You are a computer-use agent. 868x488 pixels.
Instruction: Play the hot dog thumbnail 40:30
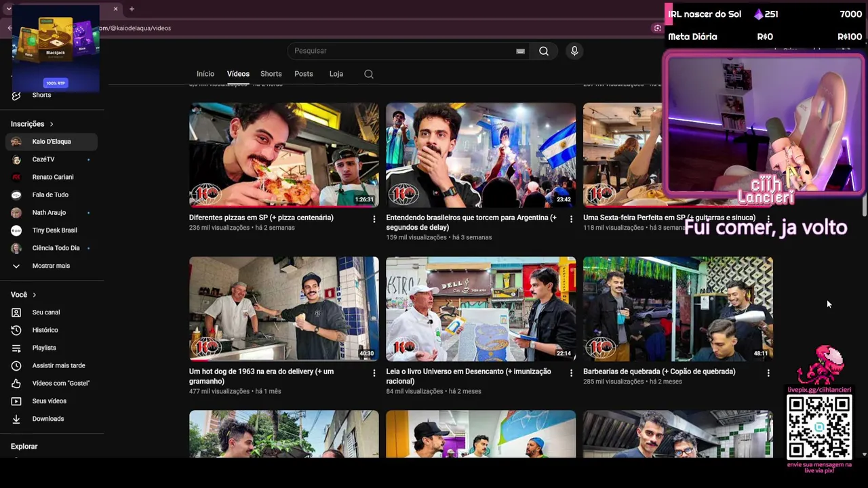pyautogui.click(x=284, y=308)
